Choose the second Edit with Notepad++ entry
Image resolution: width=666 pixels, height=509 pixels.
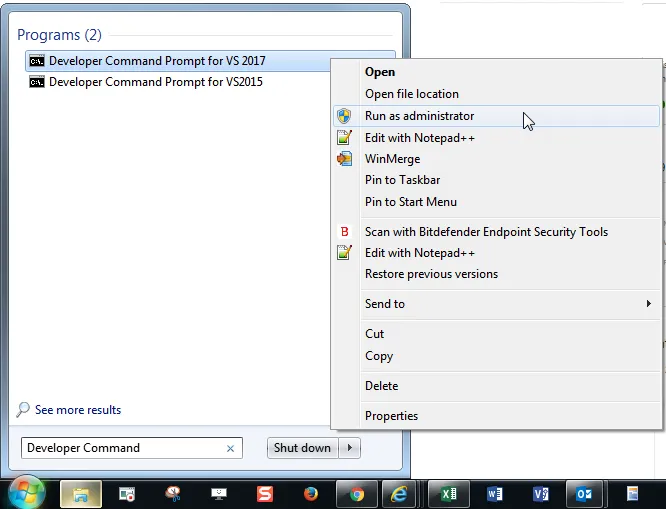pos(496,253)
